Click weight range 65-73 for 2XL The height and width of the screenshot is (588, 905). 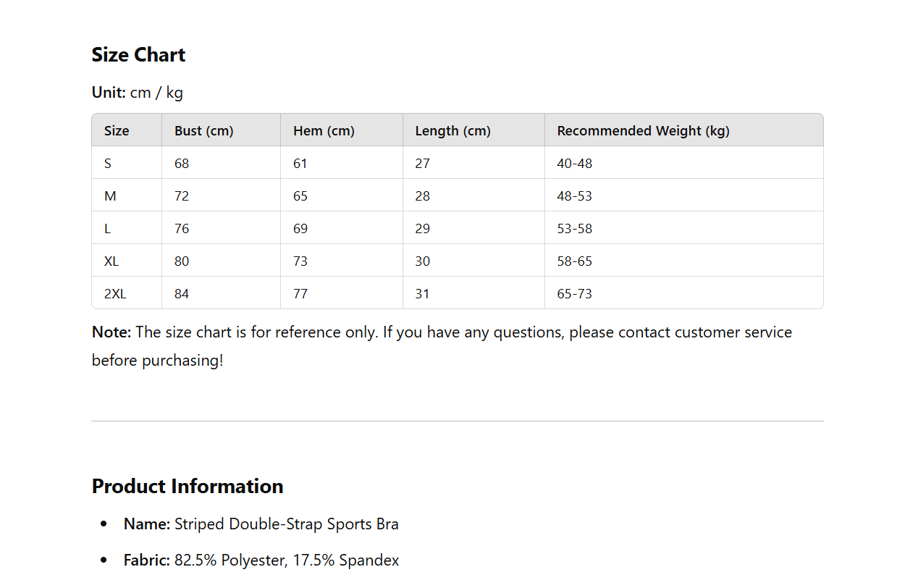(x=575, y=294)
